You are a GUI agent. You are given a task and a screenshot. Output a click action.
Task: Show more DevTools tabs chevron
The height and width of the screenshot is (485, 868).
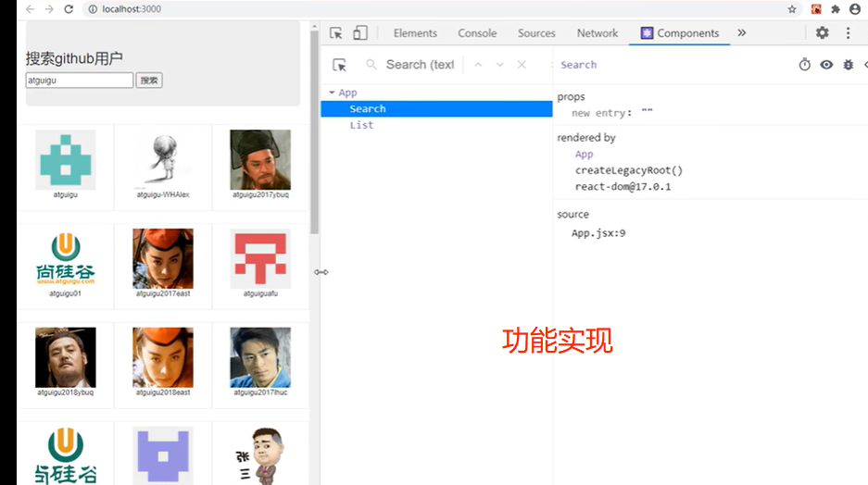742,32
